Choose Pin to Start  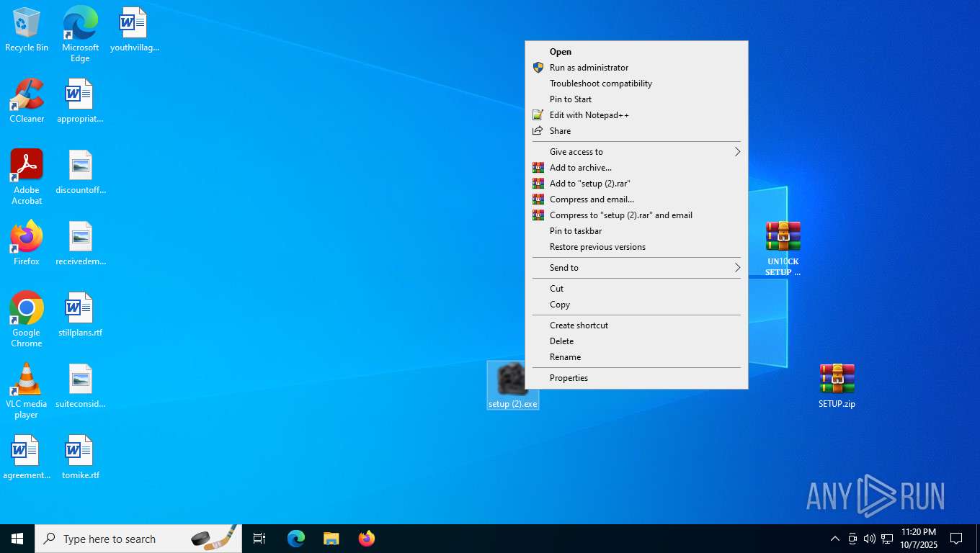(x=636, y=99)
